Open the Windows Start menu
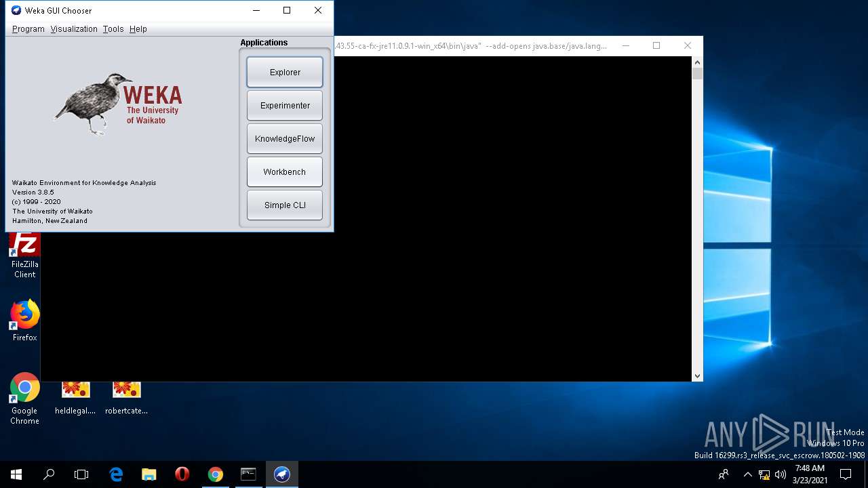The height and width of the screenshot is (488, 868). [x=16, y=474]
